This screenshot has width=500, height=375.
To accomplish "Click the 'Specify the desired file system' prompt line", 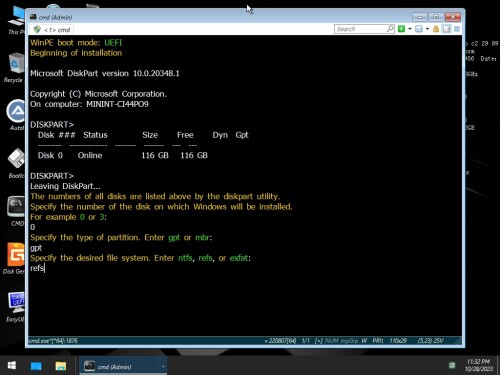I will click(x=140, y=258).
